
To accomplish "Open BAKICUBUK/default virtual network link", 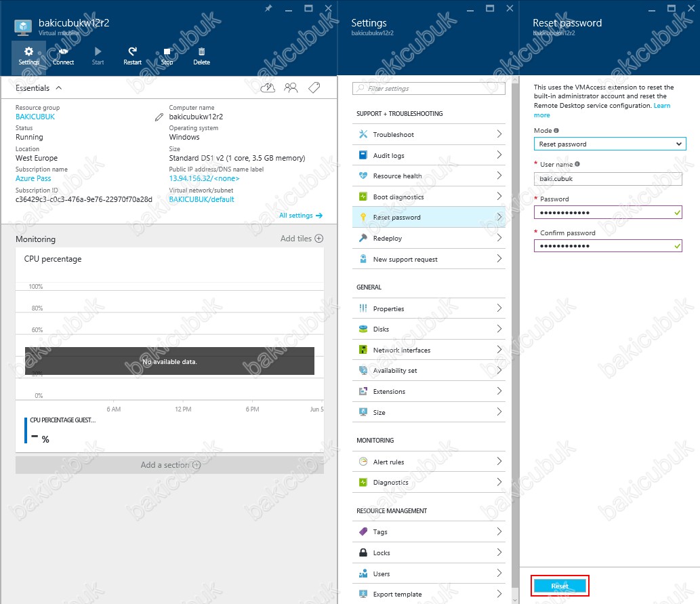I will coord(201,199).
